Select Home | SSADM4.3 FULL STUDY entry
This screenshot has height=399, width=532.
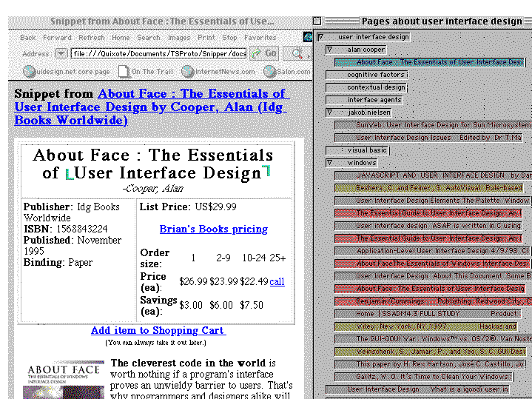click(x=428, y=313)
